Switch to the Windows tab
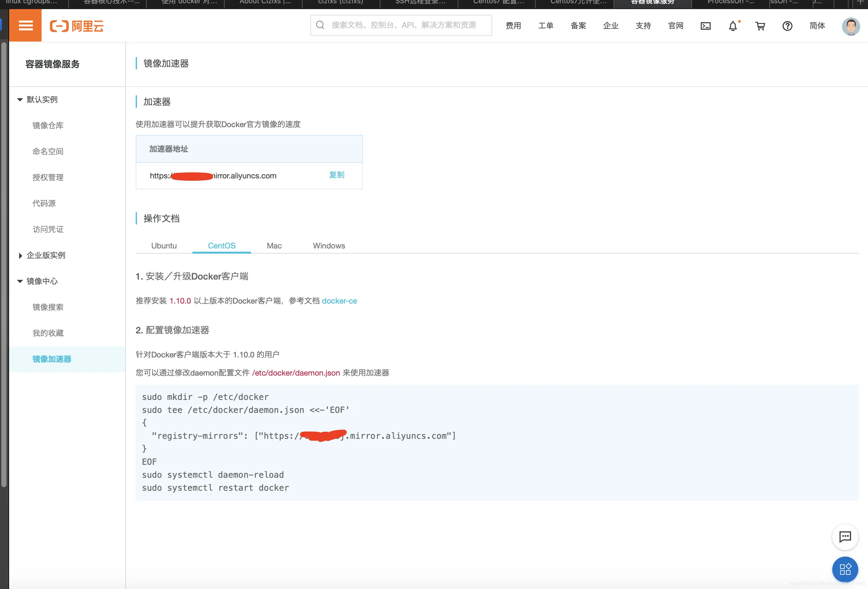This screenshot has height=589, width=868. [x=329, y=246]
